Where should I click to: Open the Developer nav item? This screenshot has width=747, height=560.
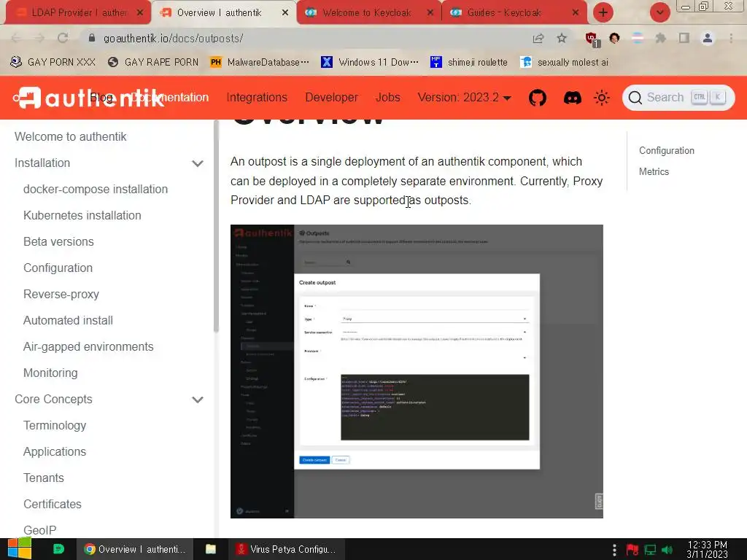tap(332, 98)
